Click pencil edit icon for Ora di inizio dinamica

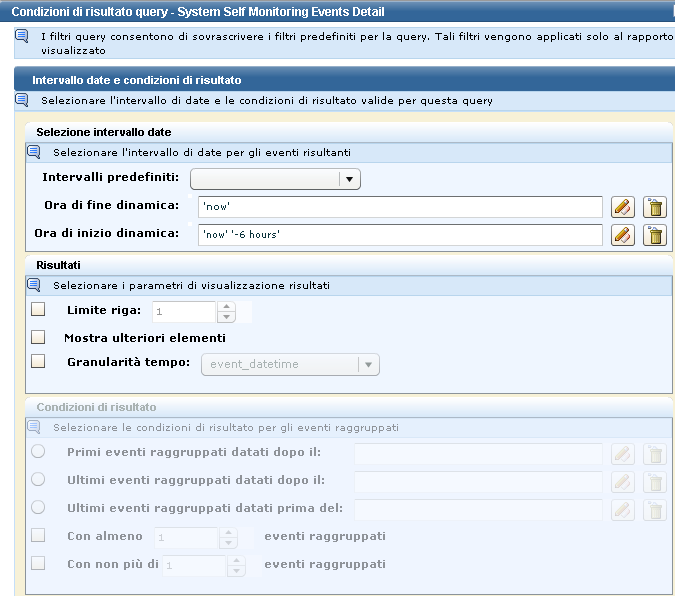(623, 235)
